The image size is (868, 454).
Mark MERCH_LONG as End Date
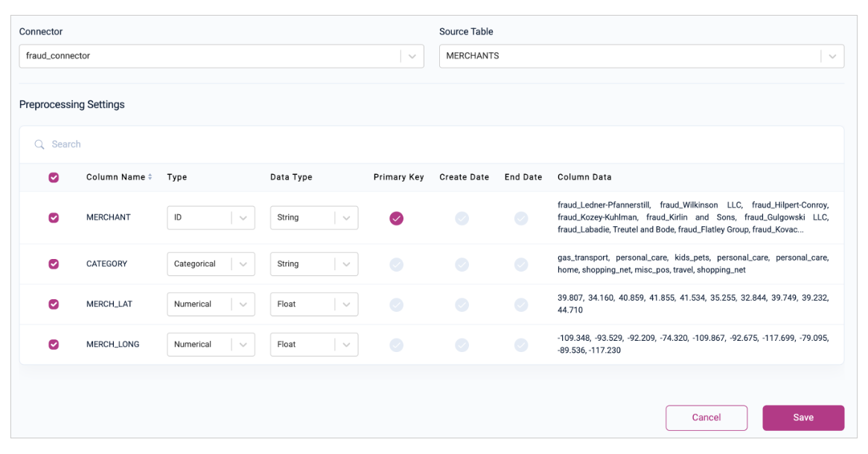[x=521, y=345]
